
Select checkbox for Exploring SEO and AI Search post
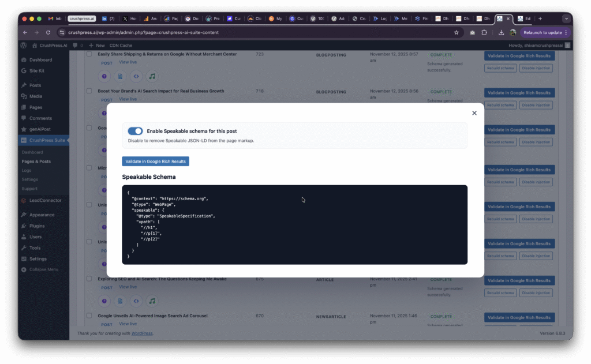[89, 279]
